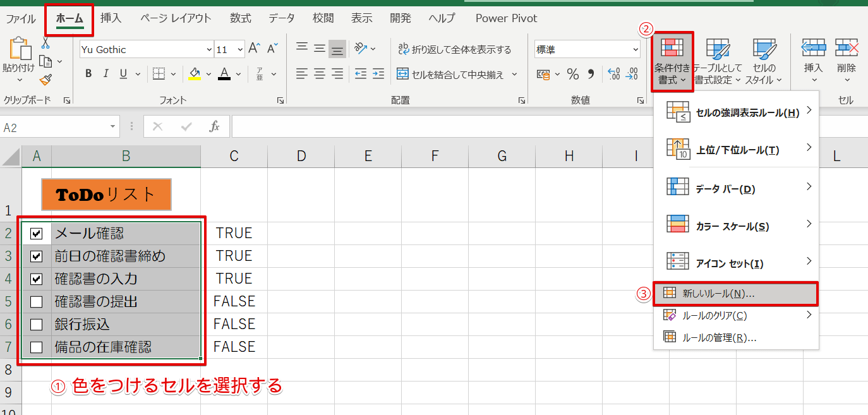Open データ バー(D) submenu
This screenshot has width=868, height=415.
(x=736, y=188)
